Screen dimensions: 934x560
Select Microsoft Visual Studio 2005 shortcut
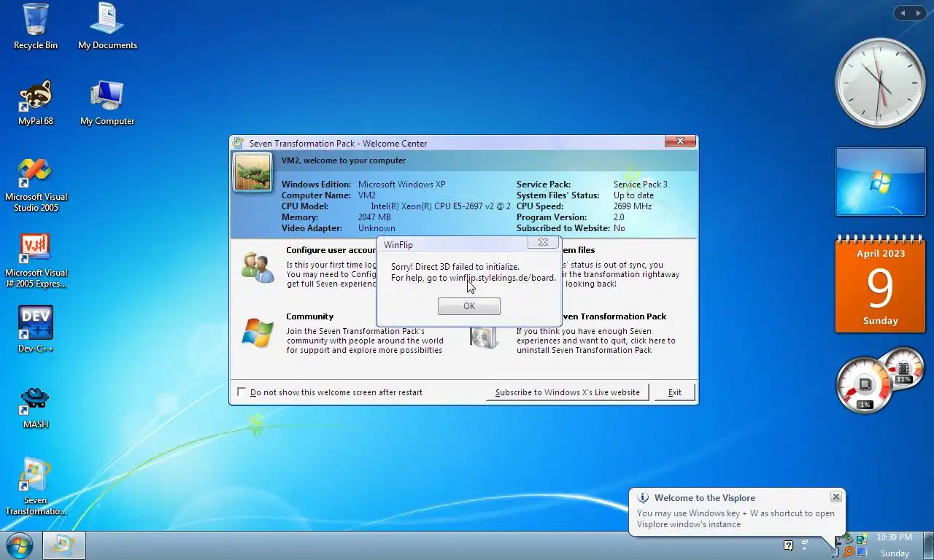[x=35, y=184]
